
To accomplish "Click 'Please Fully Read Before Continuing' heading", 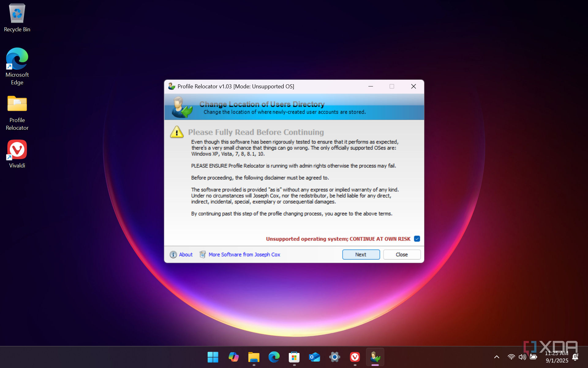I will pyautogui.click(x=256, y=132).
